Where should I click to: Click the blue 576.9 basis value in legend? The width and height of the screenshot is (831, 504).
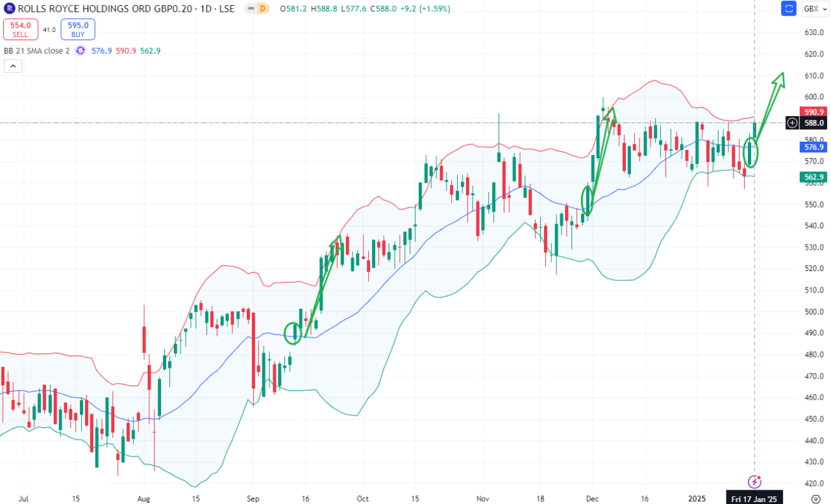[x=102, y=51]
